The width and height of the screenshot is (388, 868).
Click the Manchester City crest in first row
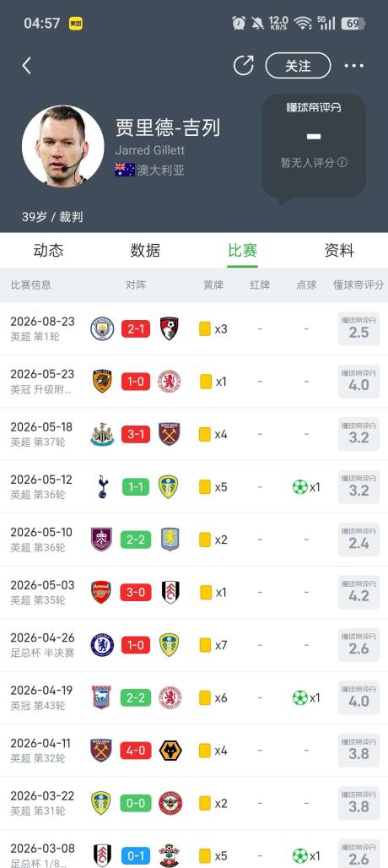tap(102, 328)
